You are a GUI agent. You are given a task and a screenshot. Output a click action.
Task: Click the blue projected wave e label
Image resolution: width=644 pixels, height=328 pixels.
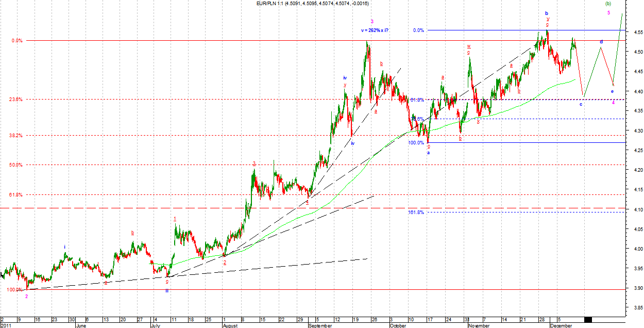[x=612, y=92]
